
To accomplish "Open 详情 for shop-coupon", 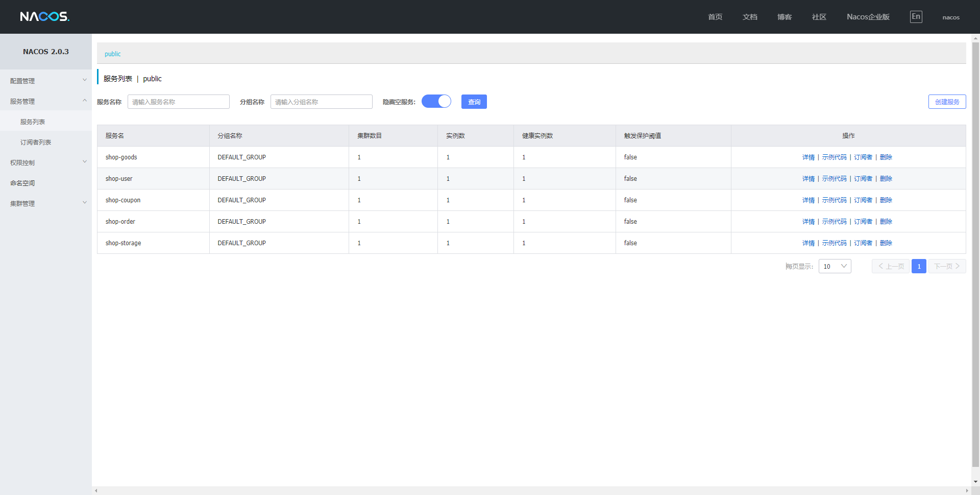I will click(808, 200).
